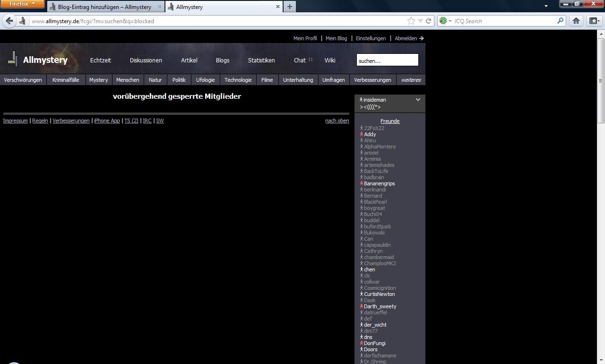Screen dimensions: 605x364
Task: Click into the suchen... search field
Action: [387, 60]
